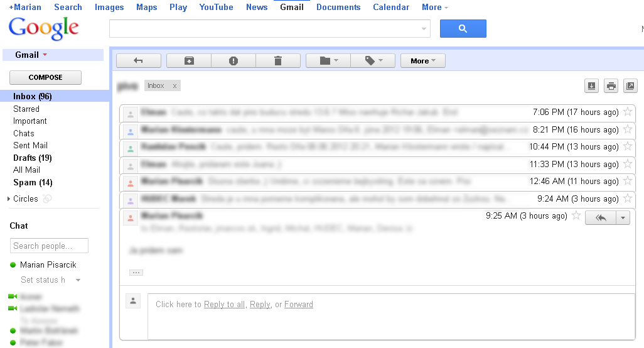Click the Google logo
Screen dimensions: 644x348
pyautogui.click(x=43, y=28)
